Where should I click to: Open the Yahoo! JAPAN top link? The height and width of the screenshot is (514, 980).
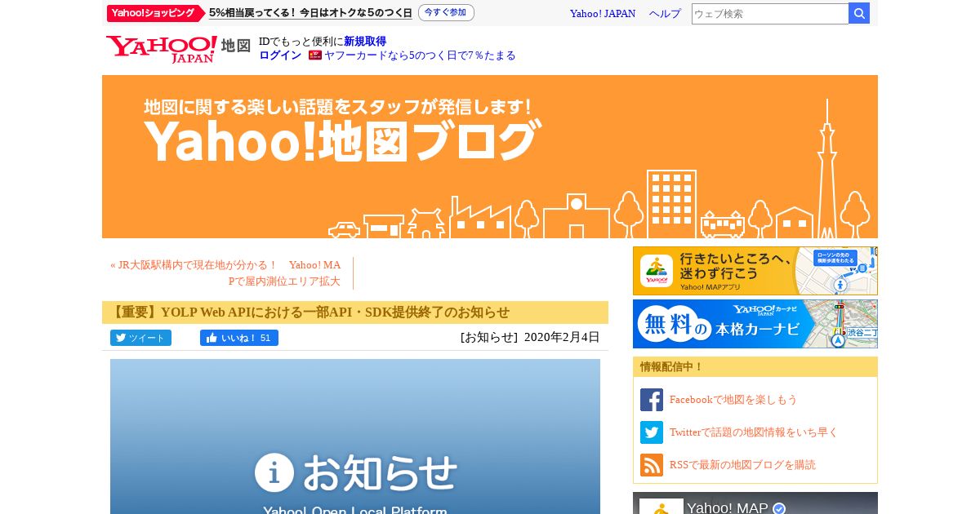tap(603, 14)
